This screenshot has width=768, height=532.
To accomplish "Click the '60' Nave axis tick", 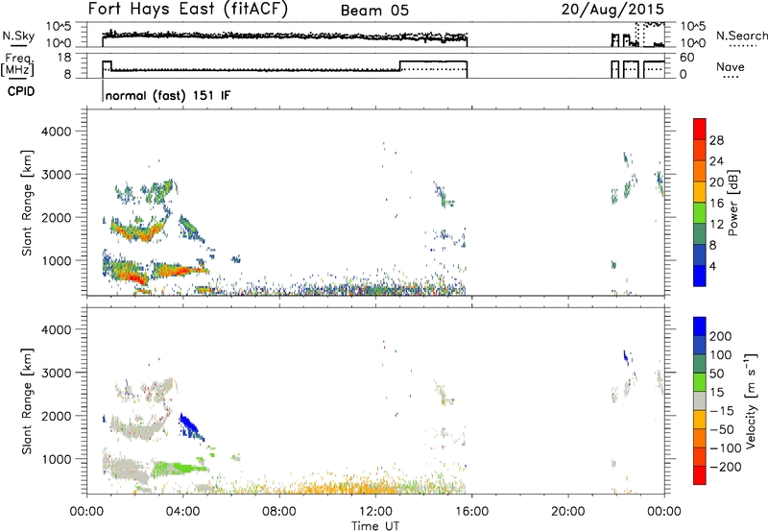I will tap(687, 58).
